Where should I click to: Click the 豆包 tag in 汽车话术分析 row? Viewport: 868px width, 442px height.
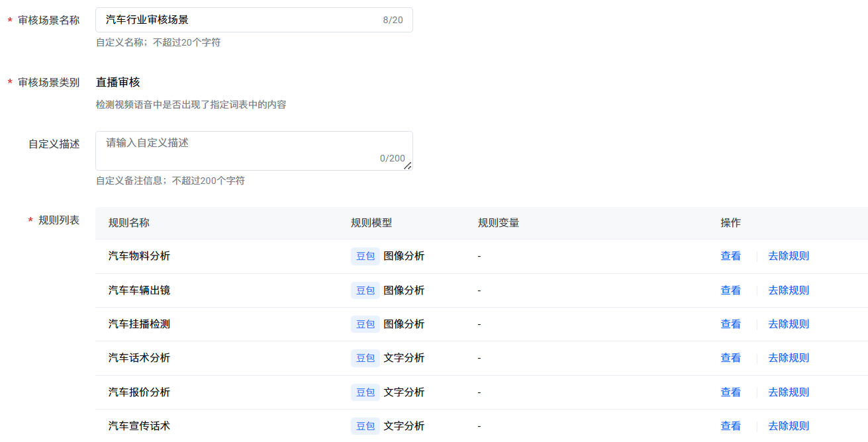tap(365, 358)
